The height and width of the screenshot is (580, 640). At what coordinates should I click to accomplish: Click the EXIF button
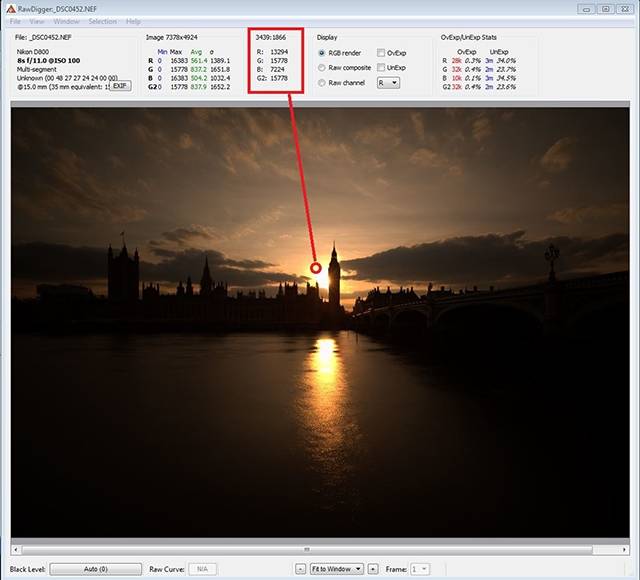120,86
